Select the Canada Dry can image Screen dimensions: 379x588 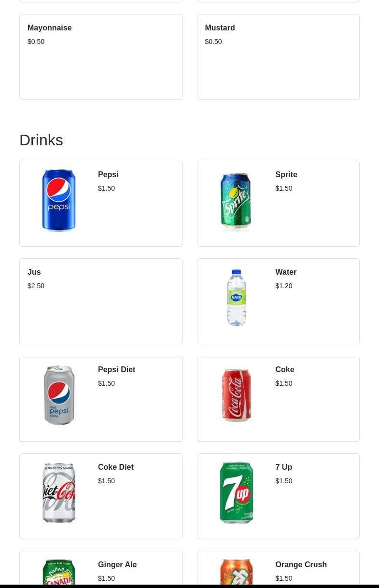tap(59, 573)
